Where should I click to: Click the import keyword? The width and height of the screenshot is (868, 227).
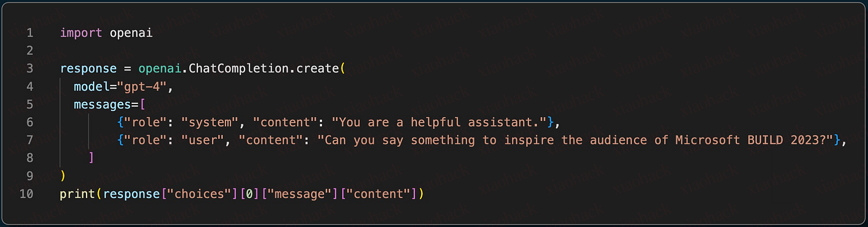point(81,33)
